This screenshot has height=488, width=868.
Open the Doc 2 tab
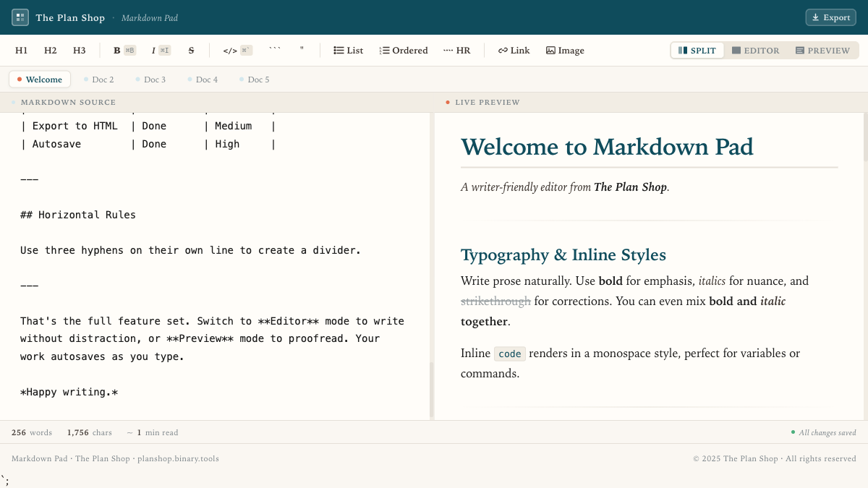click(x=98, y=80)
